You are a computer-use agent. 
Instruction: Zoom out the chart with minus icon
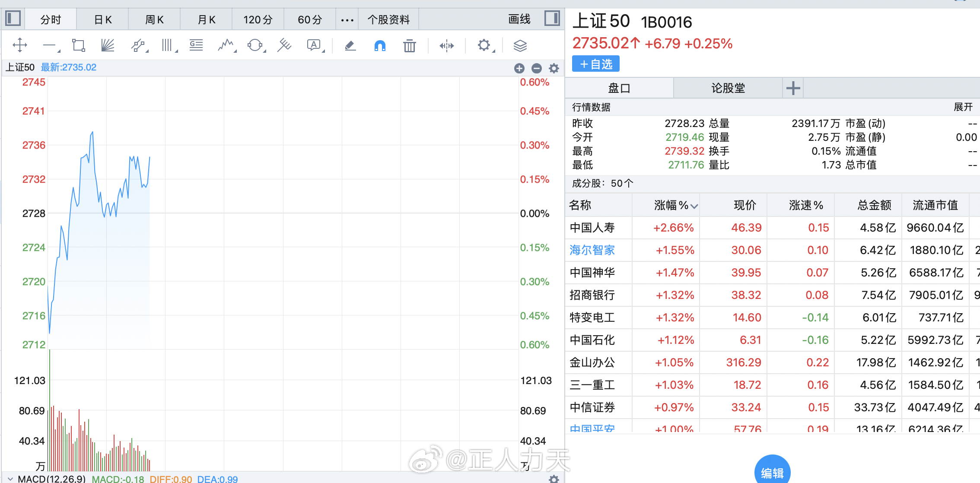click(537, 68)
